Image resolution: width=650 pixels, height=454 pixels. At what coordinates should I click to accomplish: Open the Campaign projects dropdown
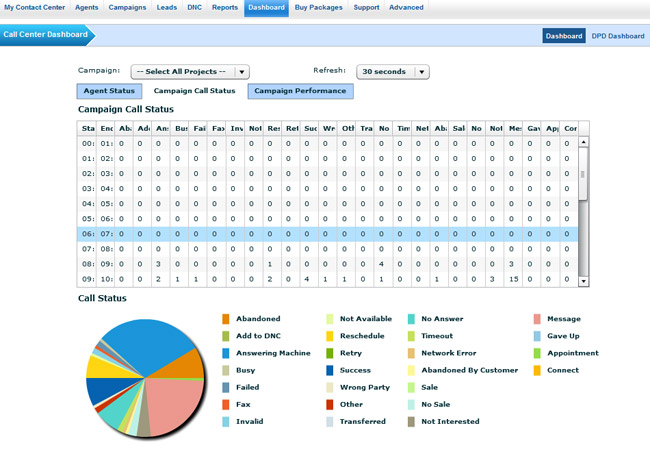(190, 72)
